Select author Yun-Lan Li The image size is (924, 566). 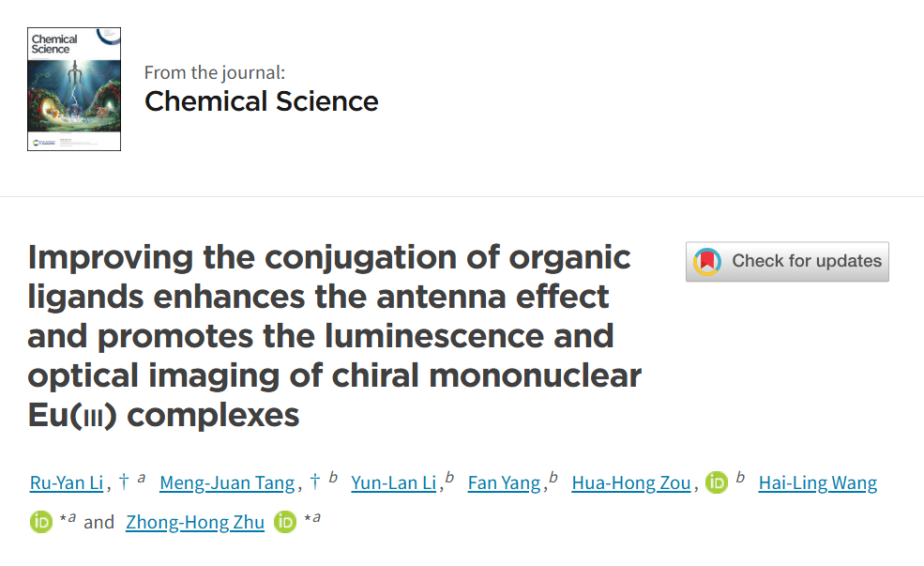tap(394, 483)
